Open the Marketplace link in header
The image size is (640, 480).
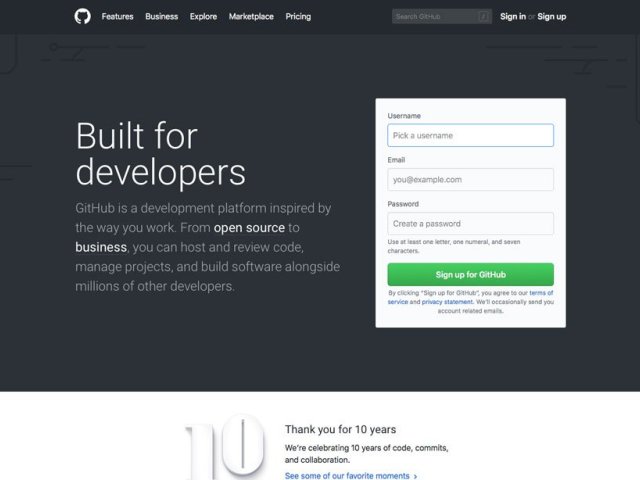click(251, 17)
